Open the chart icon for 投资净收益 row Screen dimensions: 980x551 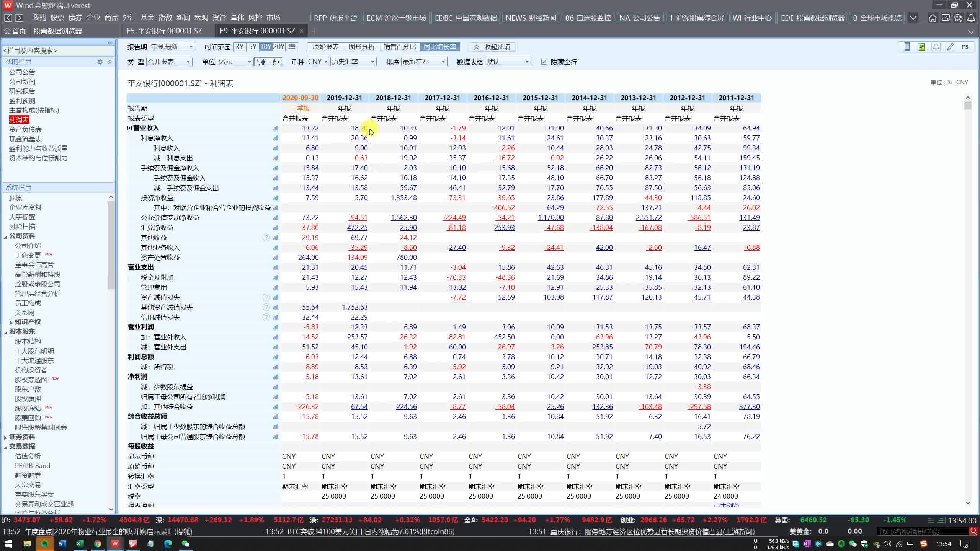(275, 198)
